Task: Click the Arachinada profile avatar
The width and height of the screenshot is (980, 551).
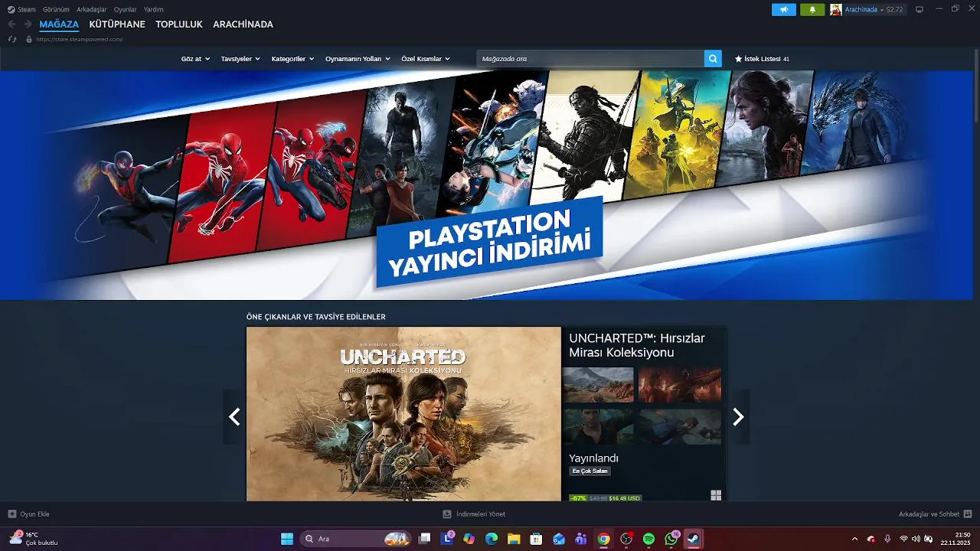Action: [836, 9]
